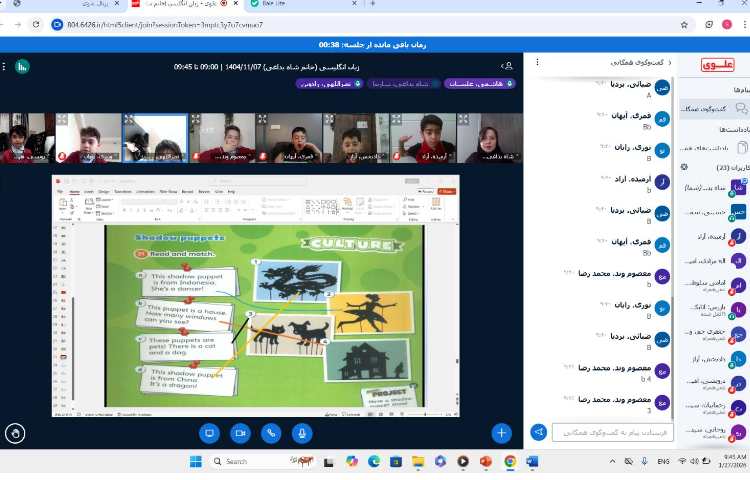This screenshot has width=750, height=480.
Task: Click the علوی logo
Action: [717, 65]
